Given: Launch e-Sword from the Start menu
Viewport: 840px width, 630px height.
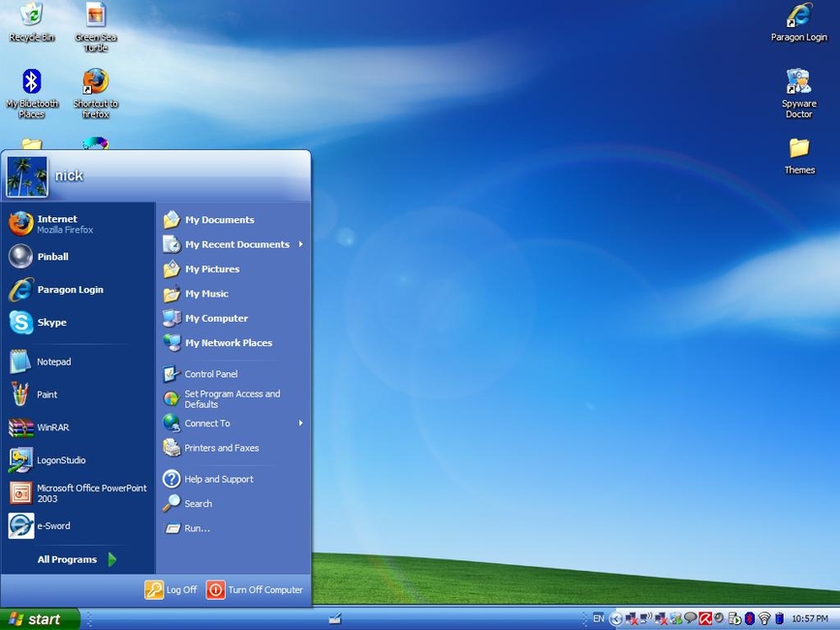Looking at the screenshot, I should click(78, 525).
